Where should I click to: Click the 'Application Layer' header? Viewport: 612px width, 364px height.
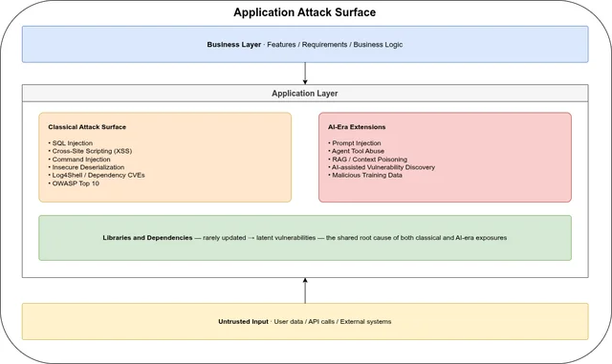[305, 94]
